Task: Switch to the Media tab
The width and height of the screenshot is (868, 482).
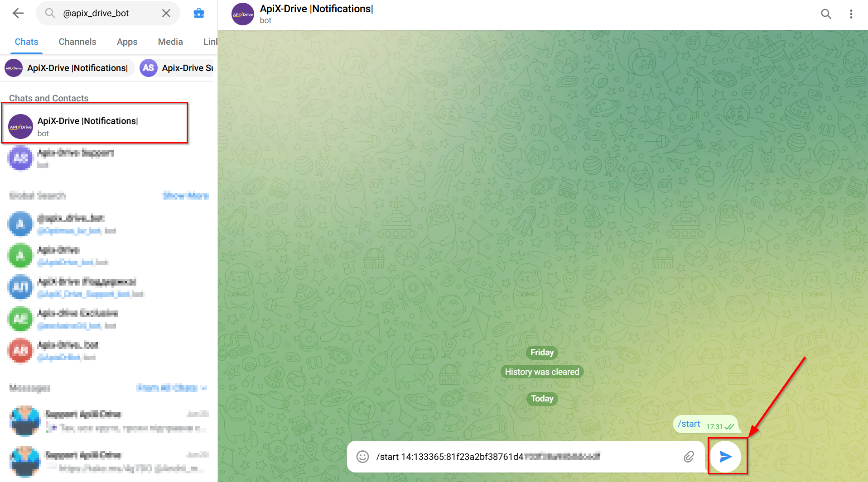Action: pyautogui.click(x=170, y=42)
